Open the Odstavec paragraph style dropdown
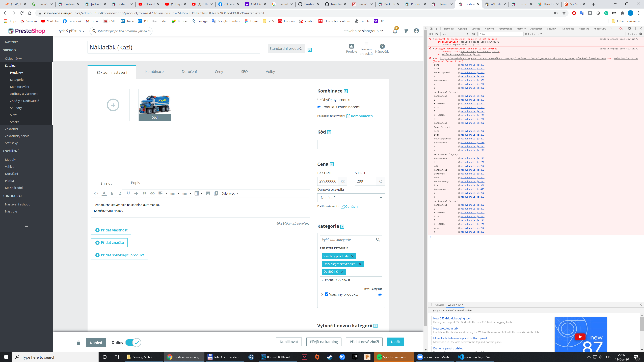The image size is (644, 362). [x=230, y=193]
